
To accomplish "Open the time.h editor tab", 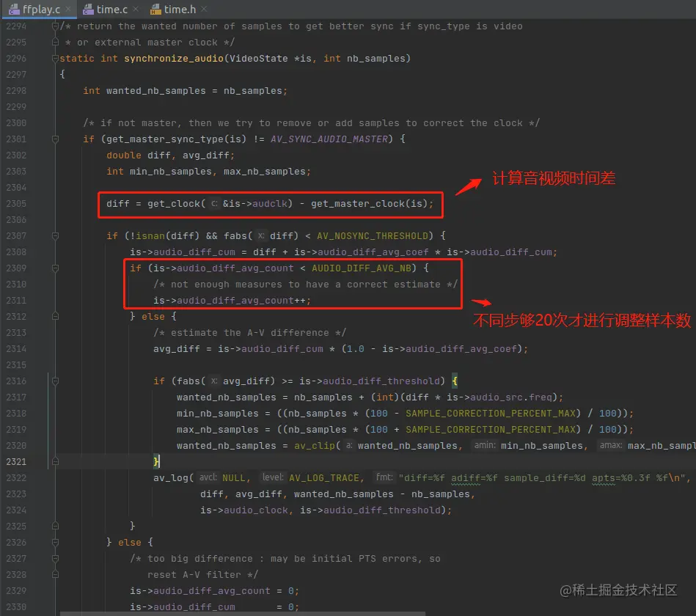I will click(x=180, y=9).
